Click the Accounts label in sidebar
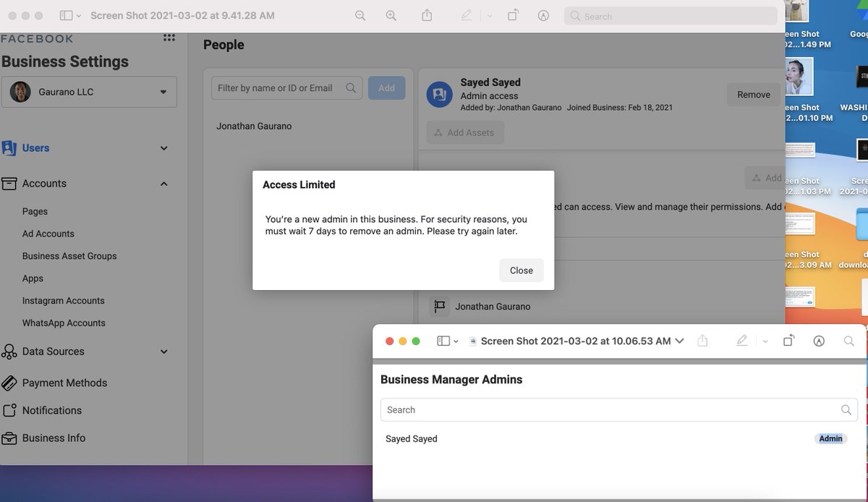868x502 pixels. [44, 184]
